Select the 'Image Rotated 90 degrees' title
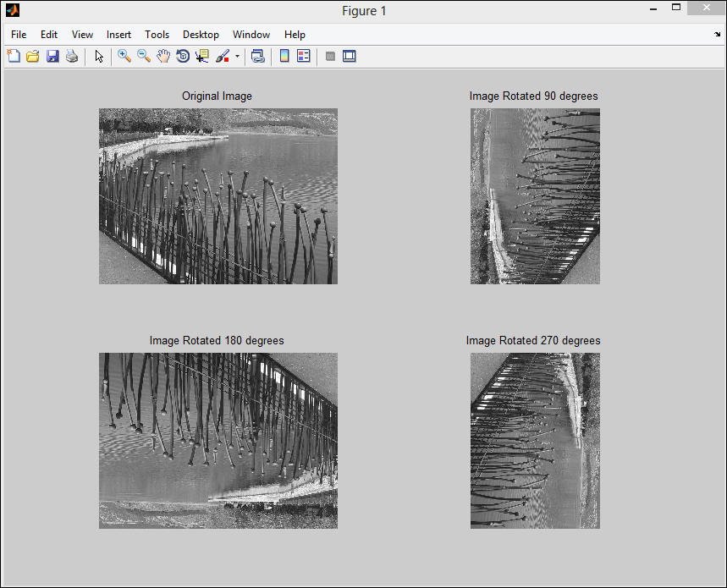The height and width of the screenshot is (588, 727). pyautogui.click(x=534, y=96)
